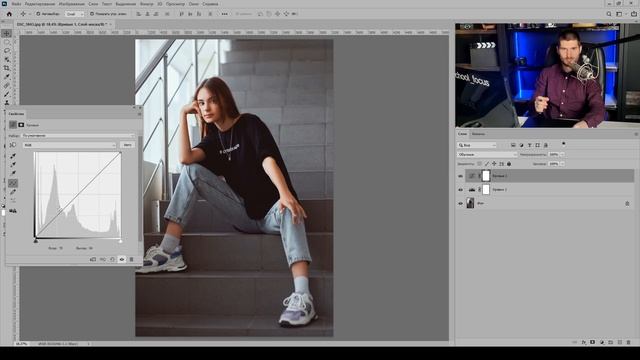Click the curves white point input slider
Viewport: 640px width, 360px height.
tap(120, 241)
